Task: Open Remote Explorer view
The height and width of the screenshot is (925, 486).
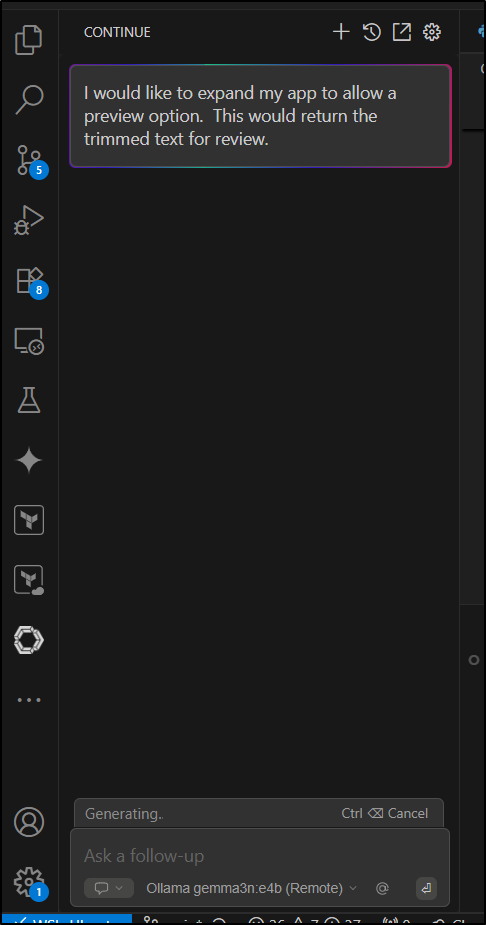Action: 29,341
